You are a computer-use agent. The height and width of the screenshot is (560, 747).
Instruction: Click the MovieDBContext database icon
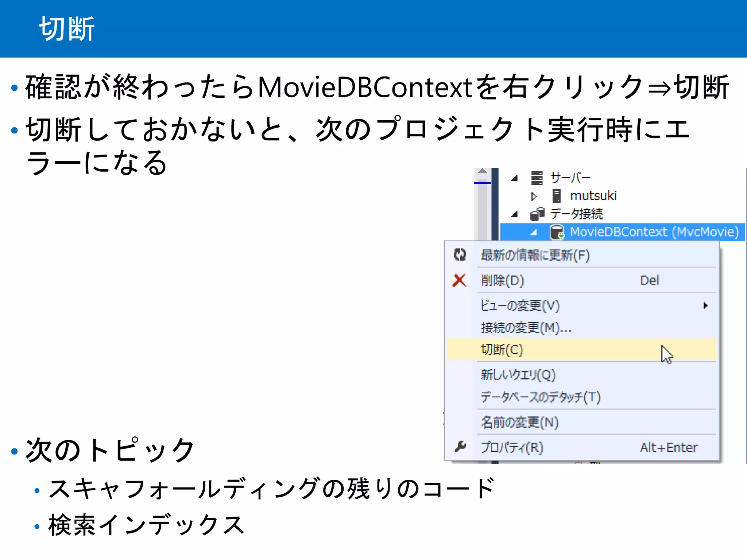point(557,232)
